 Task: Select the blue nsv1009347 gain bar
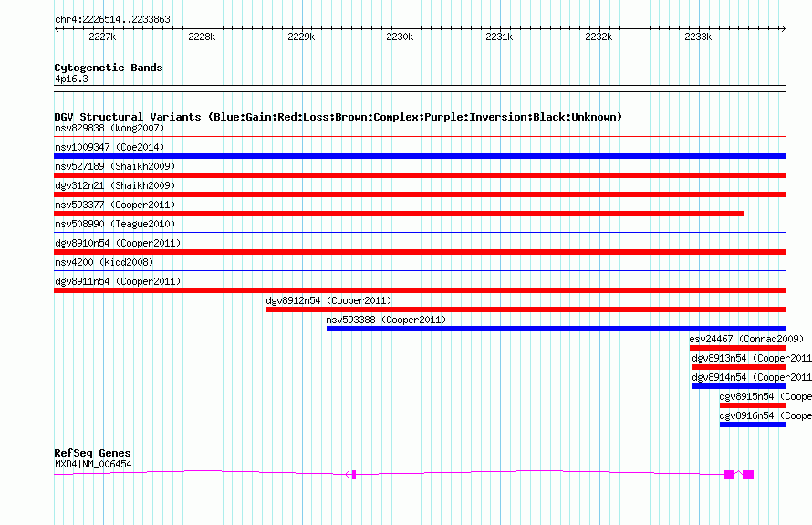click(x=420, y=156)
